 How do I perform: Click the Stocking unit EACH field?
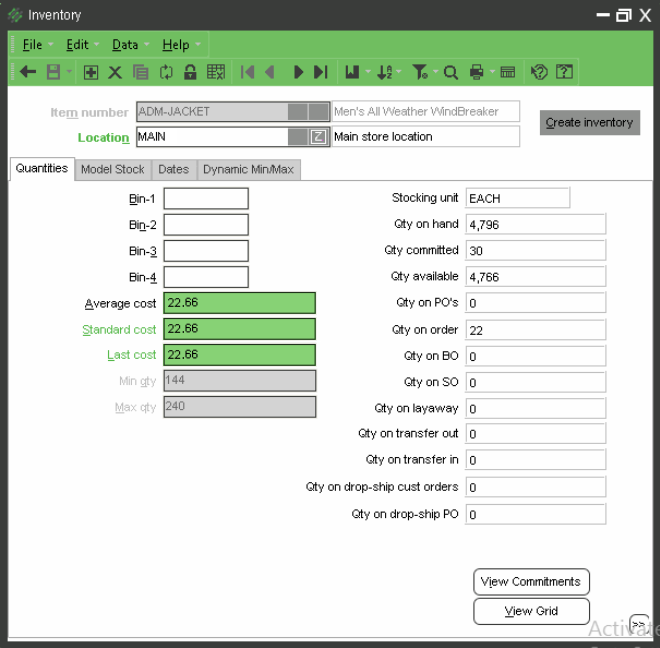click(518, 198)
